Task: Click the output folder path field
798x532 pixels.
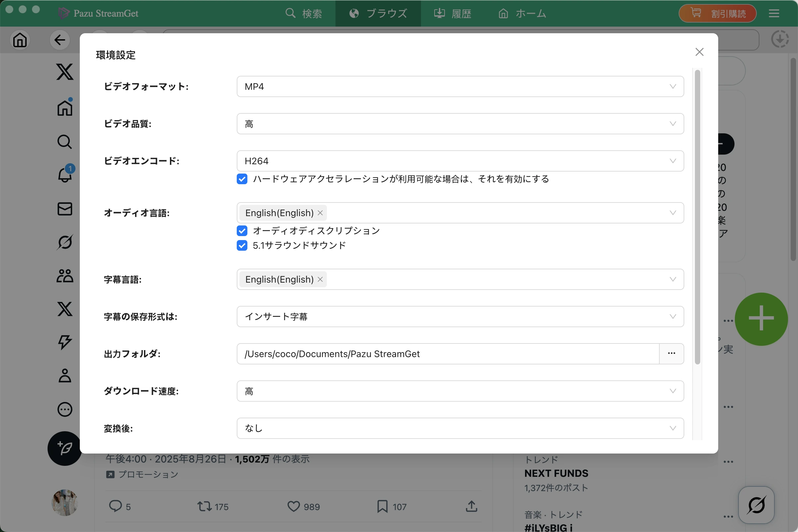Action: point(448,353)
